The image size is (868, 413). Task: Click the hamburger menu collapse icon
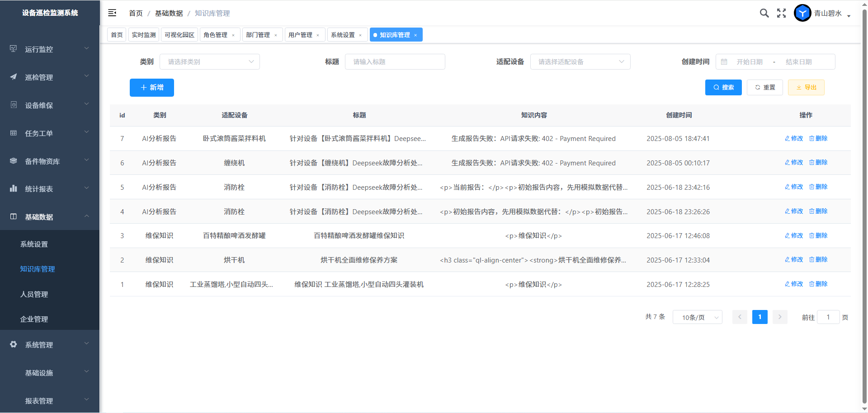point(112,13)
